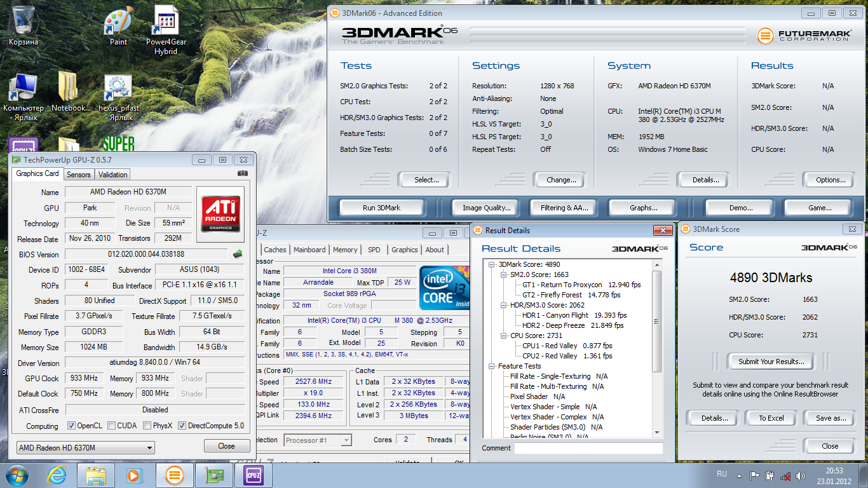
Task: Click the power/battery tray icon
Action: click(x=770, y=475)
